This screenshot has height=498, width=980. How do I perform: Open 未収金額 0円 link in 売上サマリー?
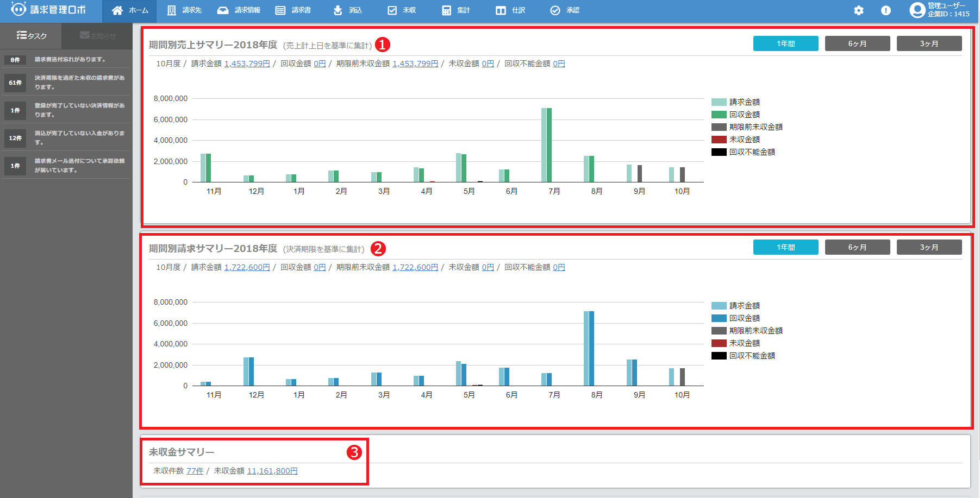point(488,64)
